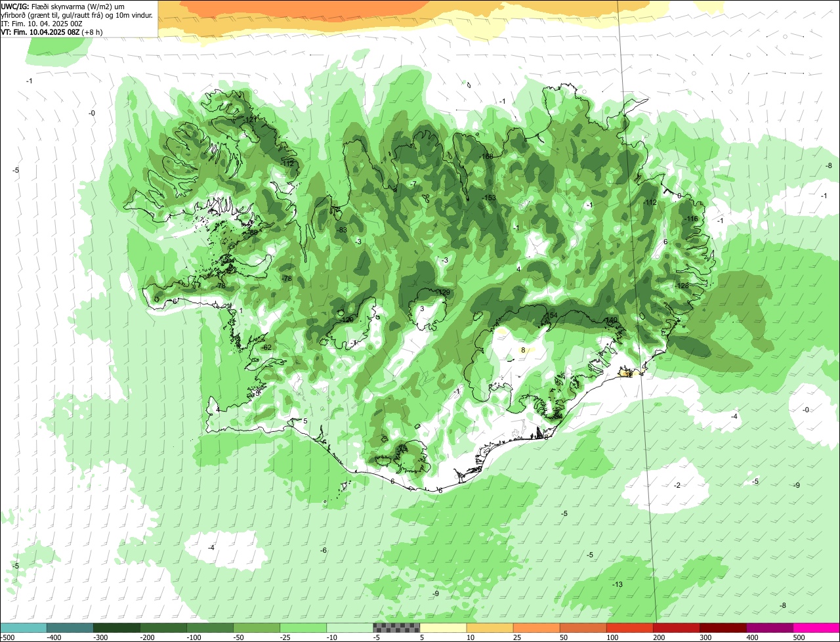
Task: Click the -25 to -10 light green legend swatch
Action: [x=303, y=627]
